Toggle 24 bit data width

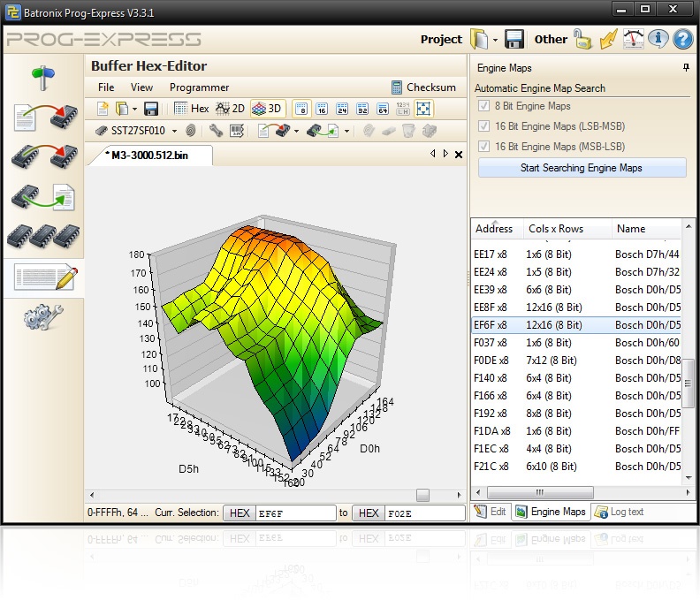coord(342,109)
